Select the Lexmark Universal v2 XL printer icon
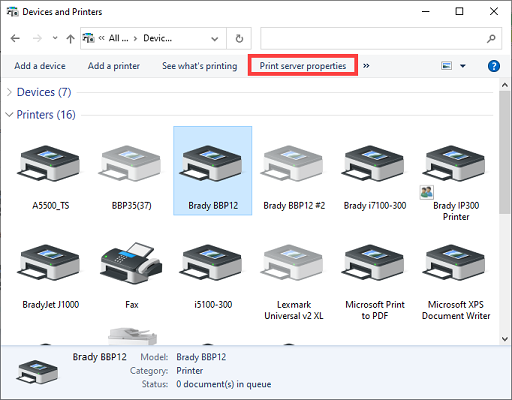Image resolution: width=512 pixels, height=400 pixels. (293, 263)
